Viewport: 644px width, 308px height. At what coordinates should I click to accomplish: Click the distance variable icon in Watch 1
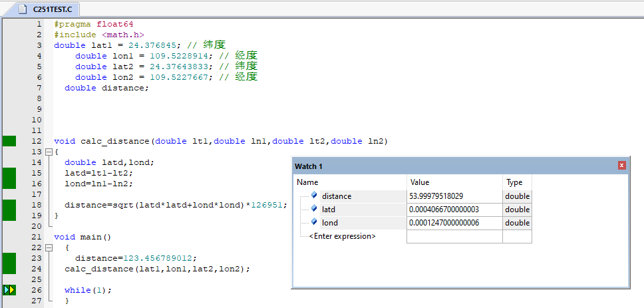point(314,195)
